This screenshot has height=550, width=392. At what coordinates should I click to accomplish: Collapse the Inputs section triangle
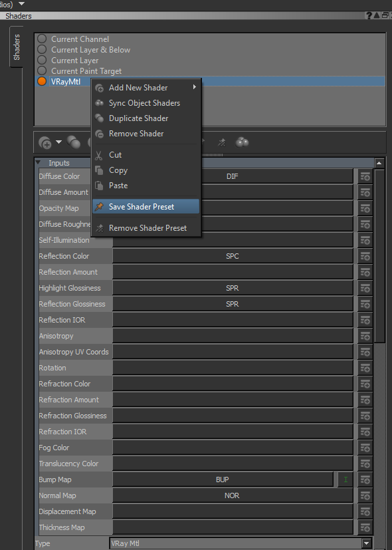pyautogui.click(x=38, y=163)
